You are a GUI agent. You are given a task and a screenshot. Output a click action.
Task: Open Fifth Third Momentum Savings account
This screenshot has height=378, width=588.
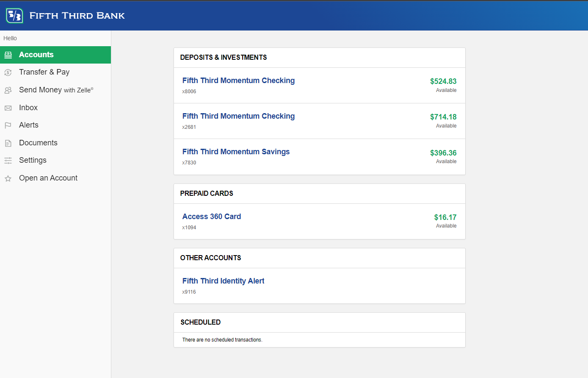pos(236,152)
